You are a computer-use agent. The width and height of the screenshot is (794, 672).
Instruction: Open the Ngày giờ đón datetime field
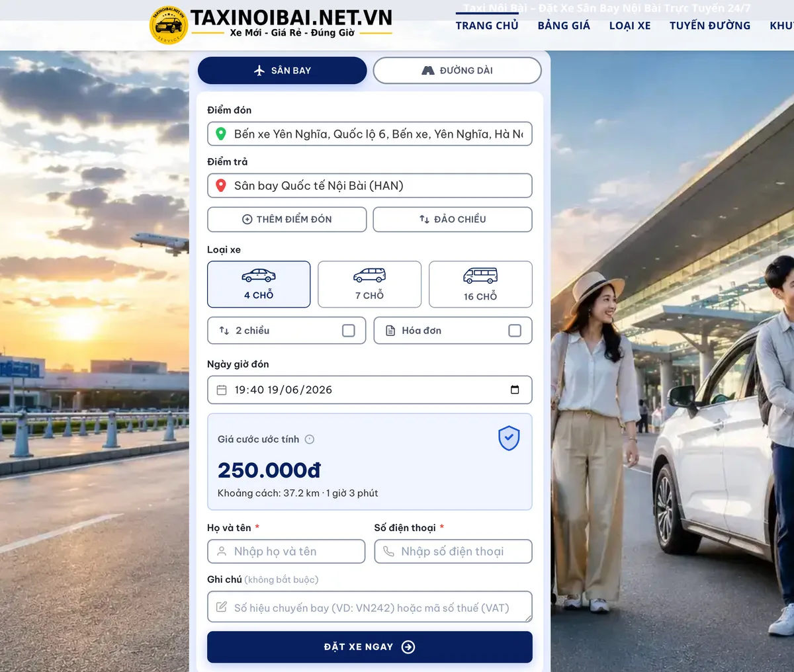tap(370, 390)
